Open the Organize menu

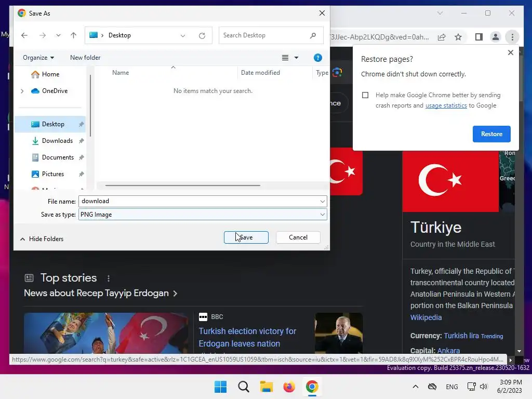[x=38, y=58]
